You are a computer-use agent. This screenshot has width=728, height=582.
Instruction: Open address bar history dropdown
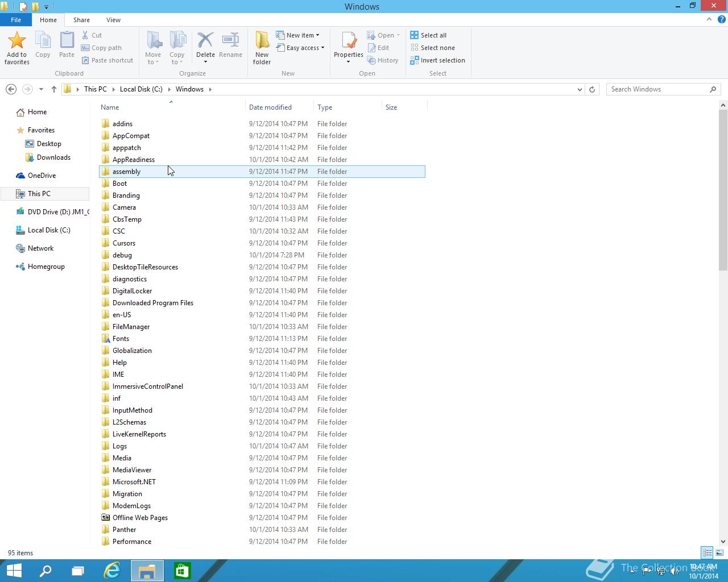tap(580, 89)
